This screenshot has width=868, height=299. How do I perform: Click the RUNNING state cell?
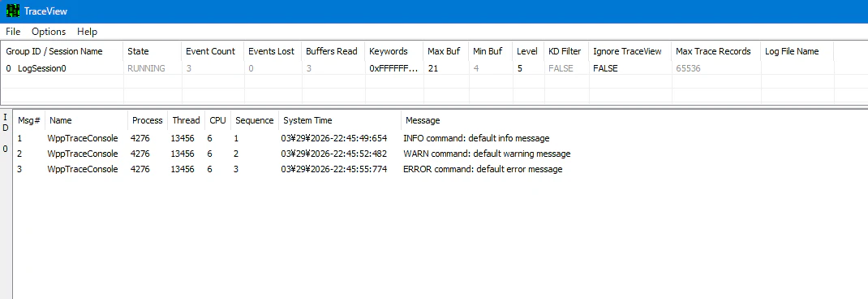[146, 68]
